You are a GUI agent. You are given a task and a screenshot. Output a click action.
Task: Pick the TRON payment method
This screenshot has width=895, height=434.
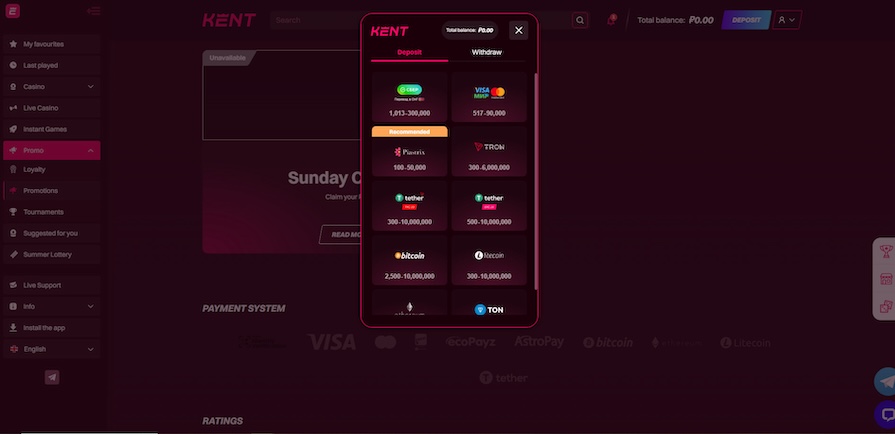pyautogui.click(x=489, y=152)
